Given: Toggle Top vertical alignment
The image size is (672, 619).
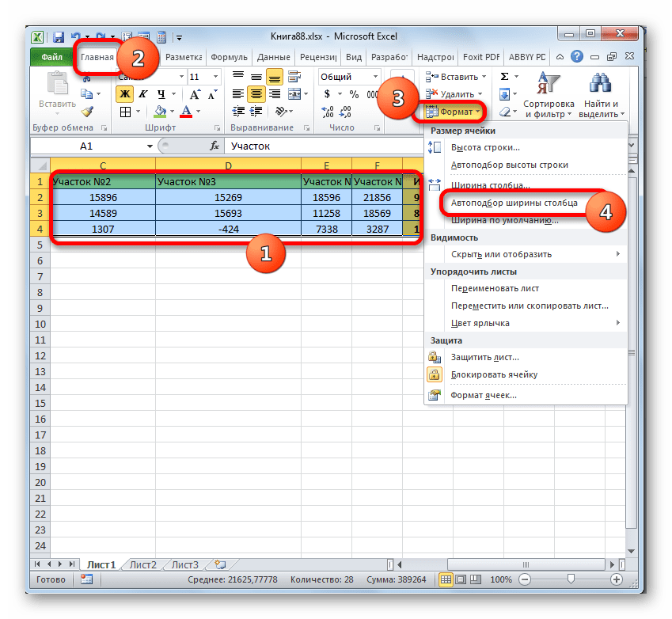Looking at the screenshot, I should [x=238, y=77].
